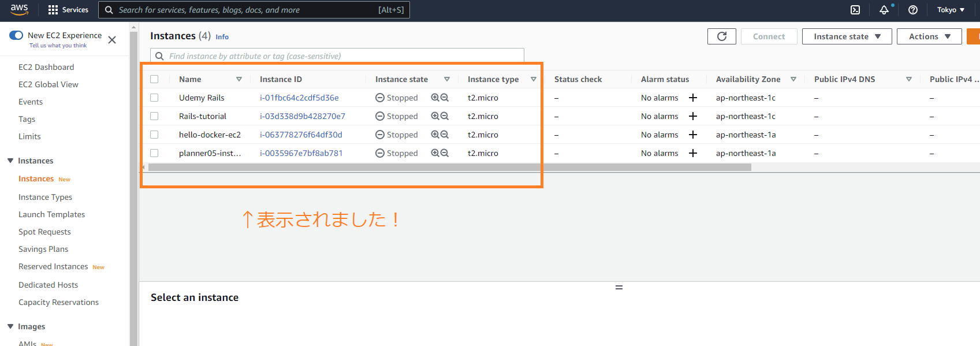Close the New EC2 Experience banner
Viewport: 980px width, 346px height.
pos(112,40)
